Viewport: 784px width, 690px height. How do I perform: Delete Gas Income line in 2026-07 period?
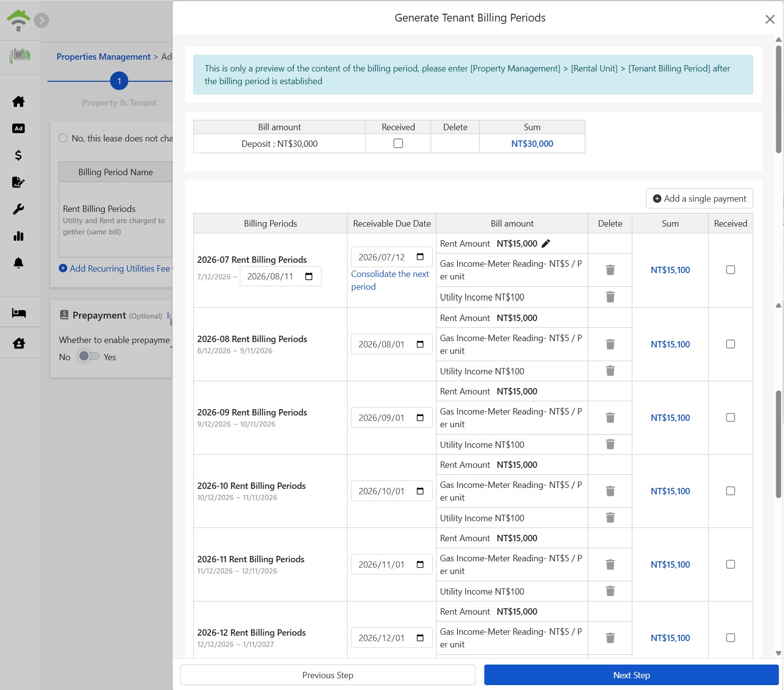pyautogui.click(x=610, y=270)
